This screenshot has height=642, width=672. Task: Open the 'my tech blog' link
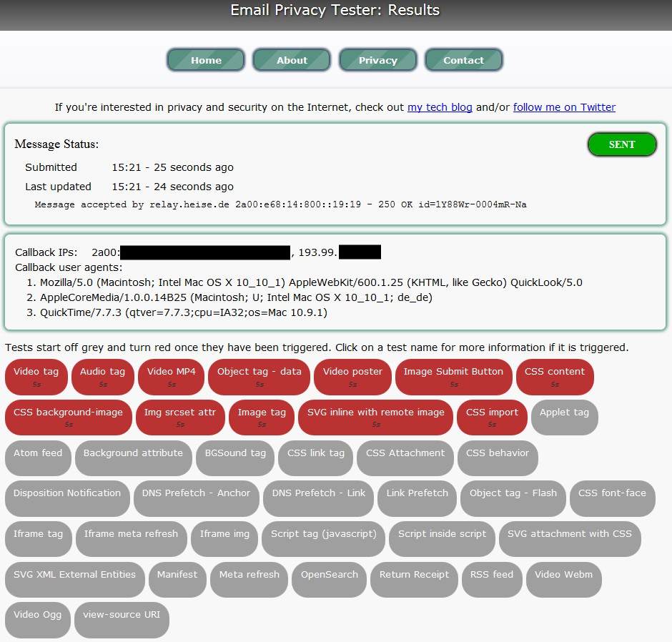pos(440,107)
